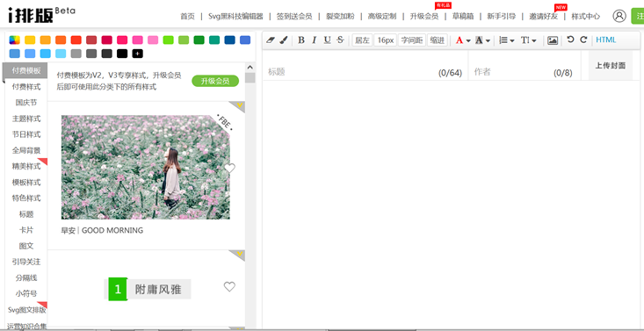Open 升级会员 in top navigation
The width and height of the screenshot is (644, 331).
click(423, 17)
